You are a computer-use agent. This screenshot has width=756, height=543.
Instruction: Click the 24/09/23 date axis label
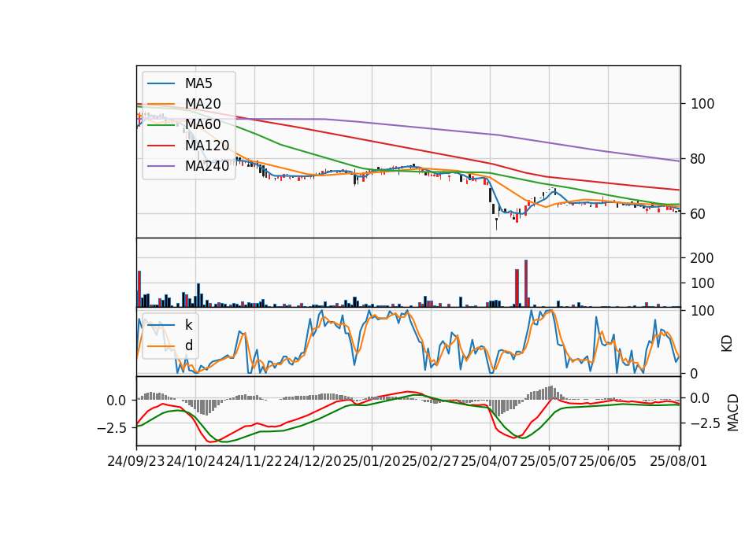(x=136, y=461)
